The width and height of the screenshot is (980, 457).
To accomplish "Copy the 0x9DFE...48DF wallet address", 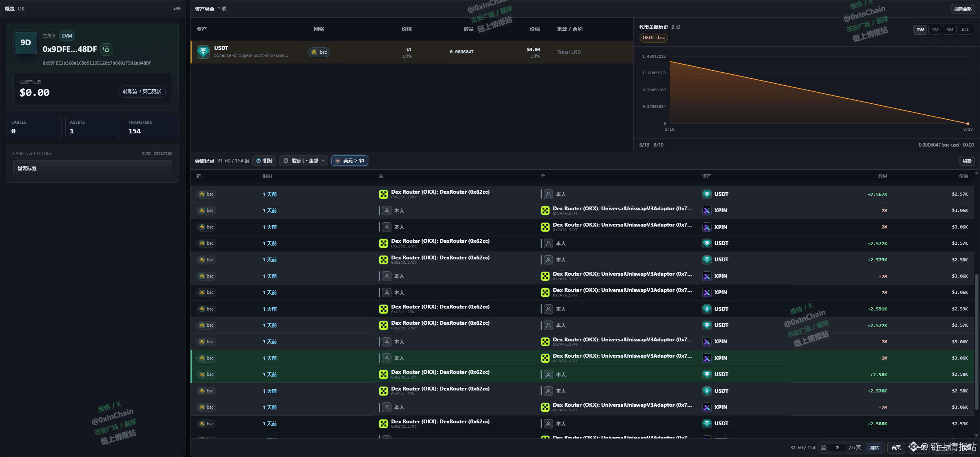I will [106, 49].
